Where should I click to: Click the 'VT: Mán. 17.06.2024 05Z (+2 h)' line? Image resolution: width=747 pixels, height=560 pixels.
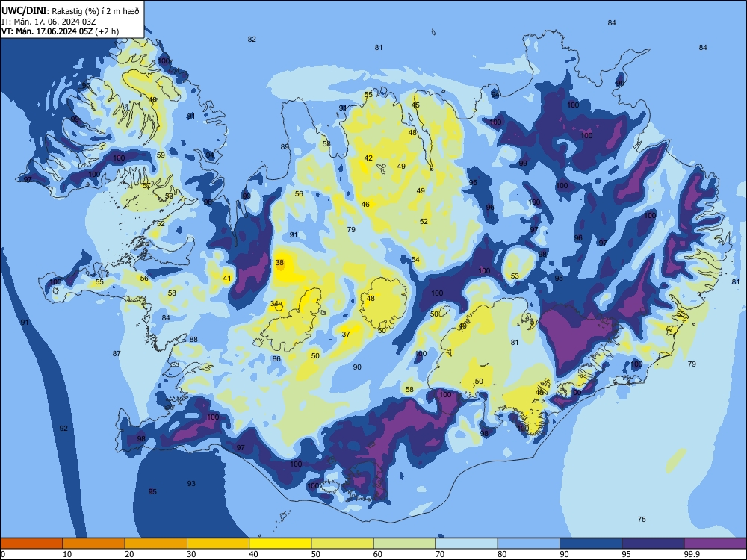[60, 31]
